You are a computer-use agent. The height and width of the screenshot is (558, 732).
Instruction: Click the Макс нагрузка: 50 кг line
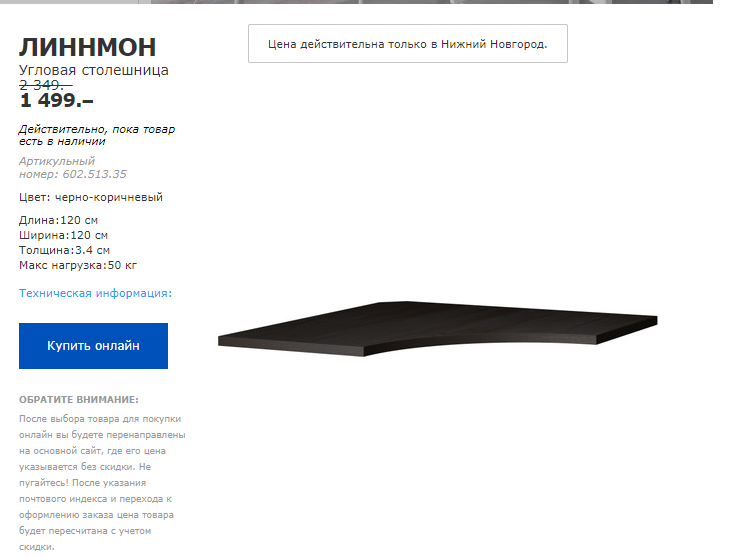(78, 265)
